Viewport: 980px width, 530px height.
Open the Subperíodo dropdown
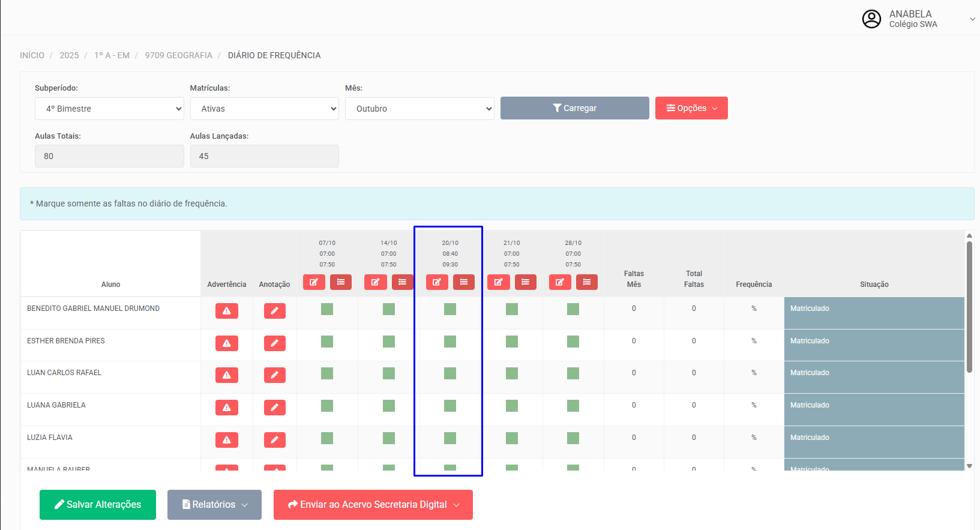(x=109, y=109)
